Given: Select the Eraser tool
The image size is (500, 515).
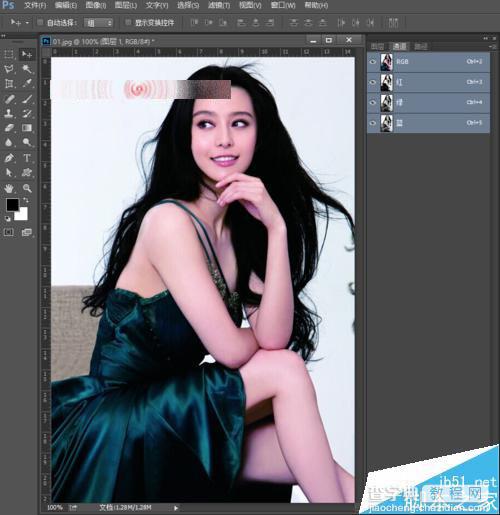Looking at the screenshot, I should tap(9, 128).
